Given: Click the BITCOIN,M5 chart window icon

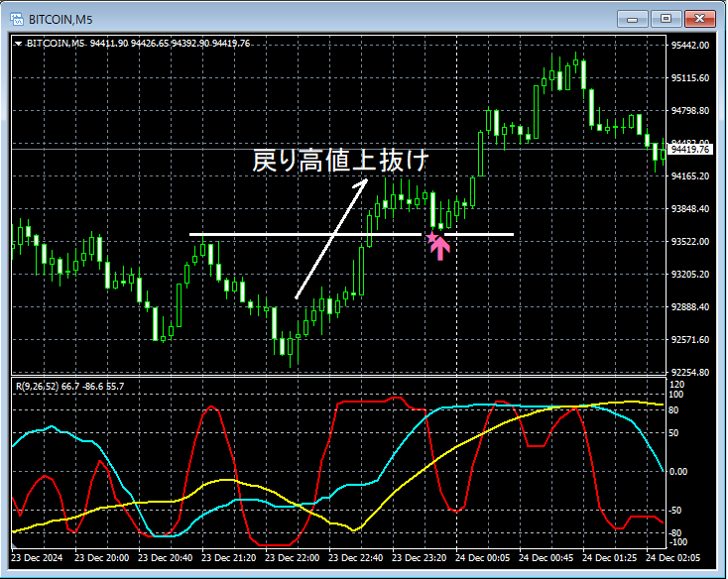Looking at the screenshot, I should click(x=17, y=19).
